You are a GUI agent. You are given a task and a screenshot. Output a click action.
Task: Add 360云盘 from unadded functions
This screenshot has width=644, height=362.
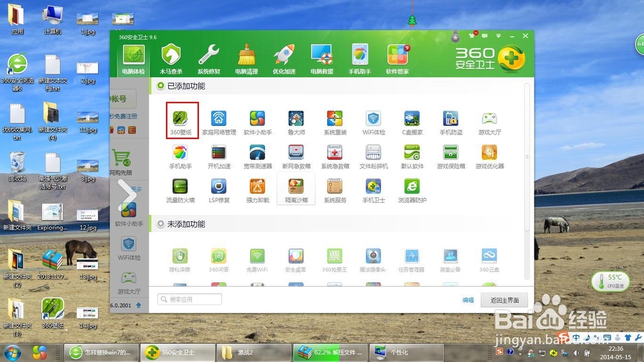coord(489,260)
